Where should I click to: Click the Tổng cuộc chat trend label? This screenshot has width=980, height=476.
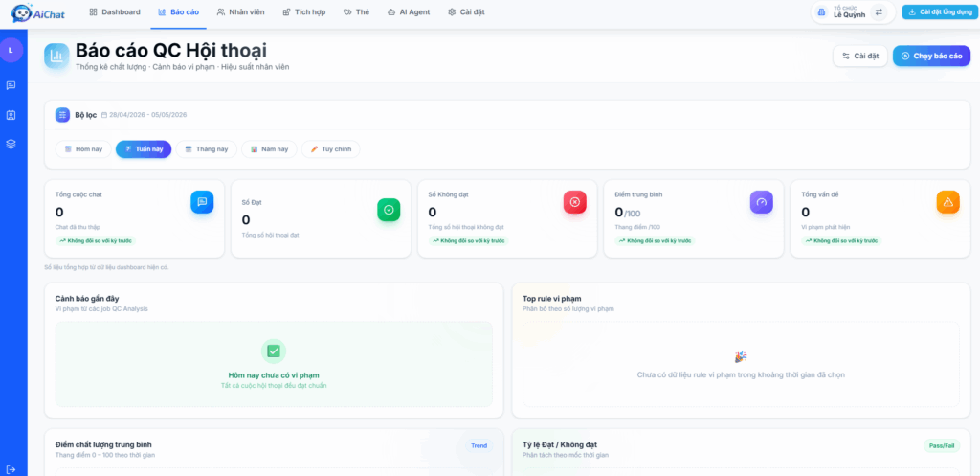tap(96, 240)
